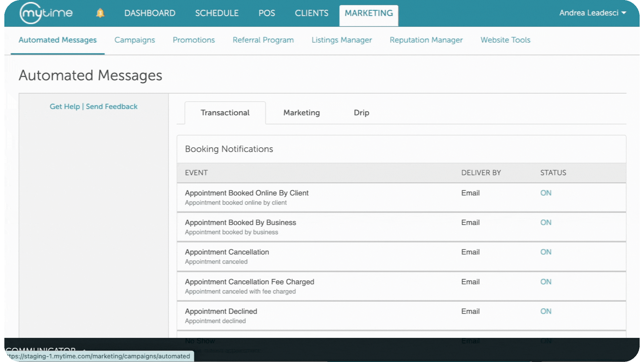Screen dimensions: 644x362
Task: Click the STATUS column header
Action: pos(553,173)
